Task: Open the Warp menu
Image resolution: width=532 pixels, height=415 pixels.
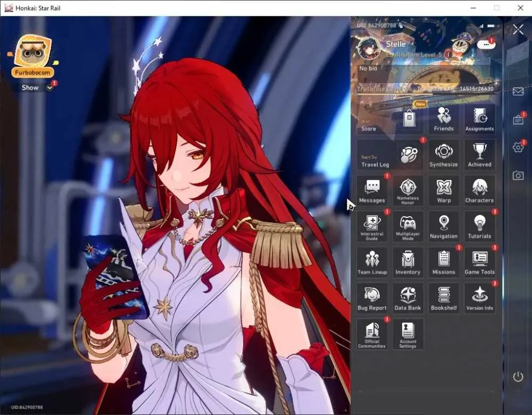Action: pyautogui.click(x=444, y=191)
